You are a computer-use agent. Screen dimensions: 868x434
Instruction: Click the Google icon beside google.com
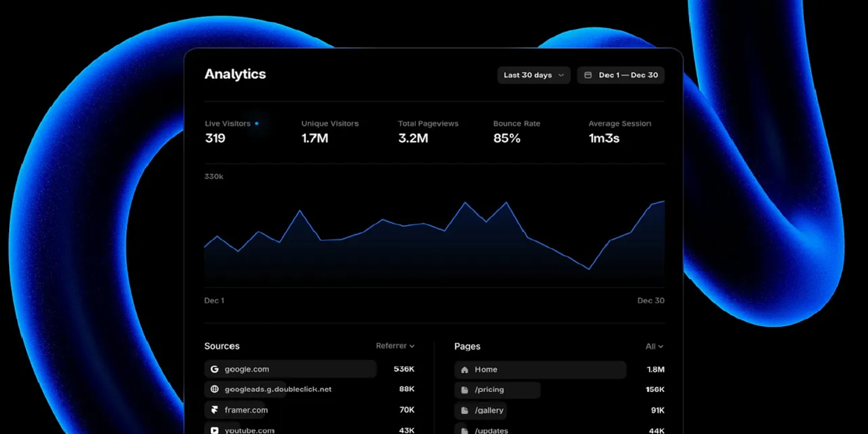point(215,369)
